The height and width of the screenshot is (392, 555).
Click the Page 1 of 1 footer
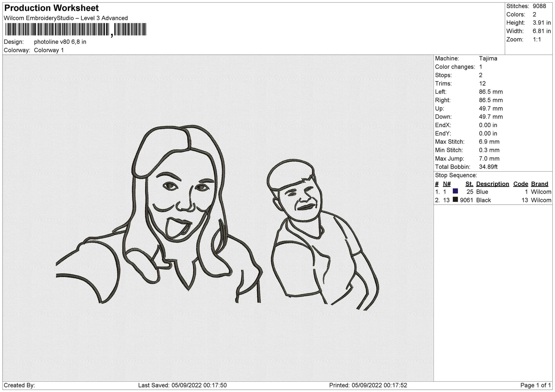[536, 385]
